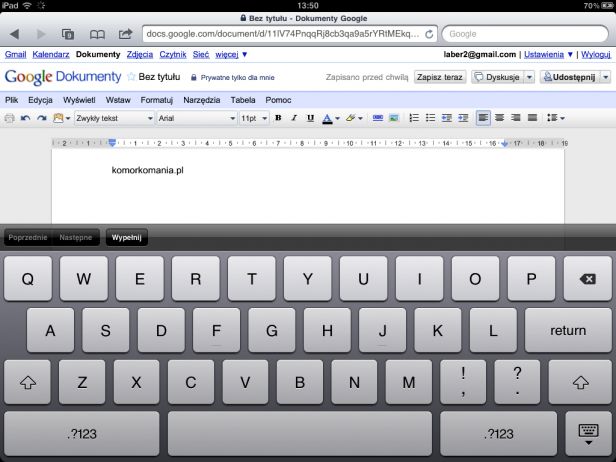Open the Tabela menu
The height and width of the screenshot is (462, 616).
click(243, 100)
